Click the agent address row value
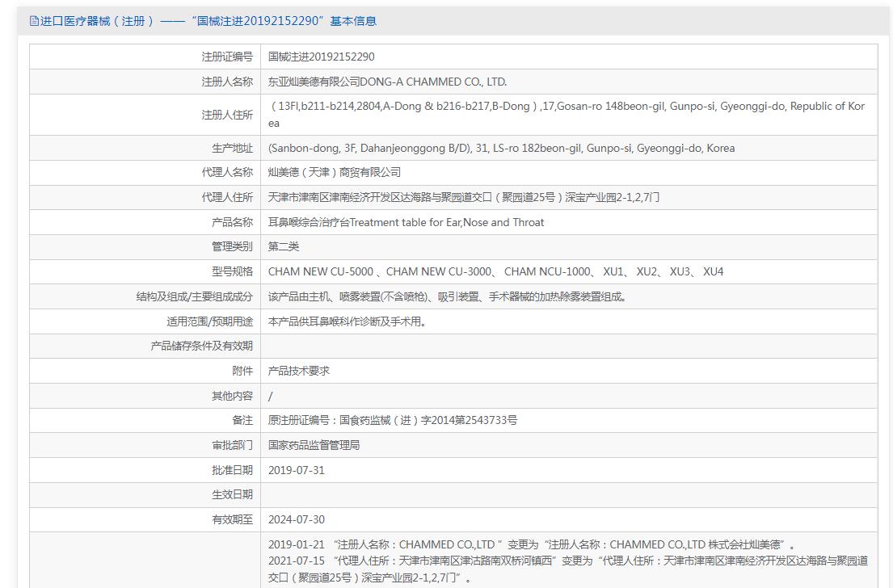The width and height of the screenshot is (893, 588). [x=463, y=197]
